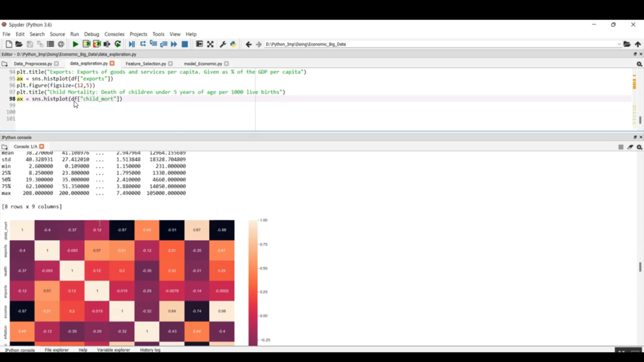Run the file with green play button
Screen dimensions: 644x362
point(75,44)
